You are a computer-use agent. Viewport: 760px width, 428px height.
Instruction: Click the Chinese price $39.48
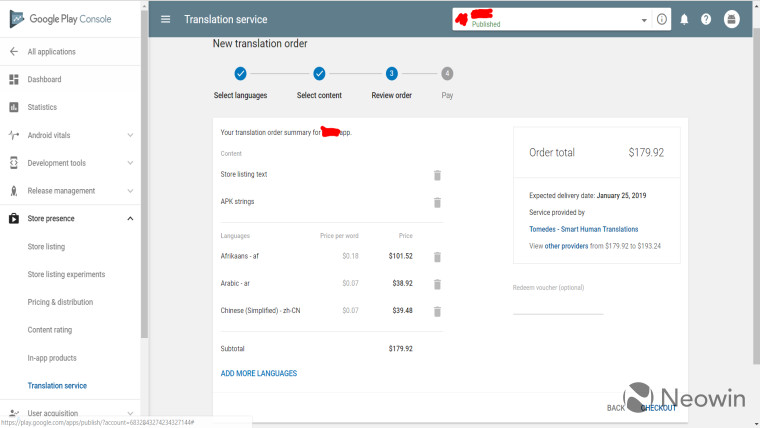[x=402, y=311]
